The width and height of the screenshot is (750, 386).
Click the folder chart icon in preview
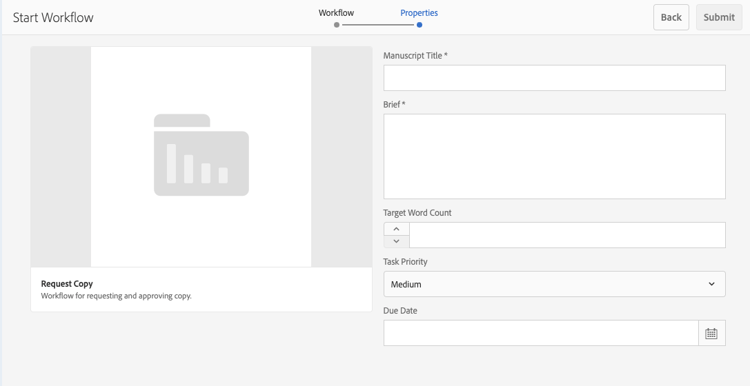201,155
